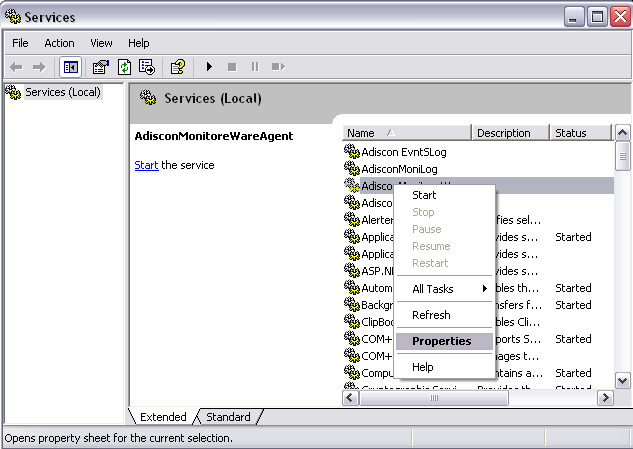
Task: Minimize the Services window
Action: (573, 17)
